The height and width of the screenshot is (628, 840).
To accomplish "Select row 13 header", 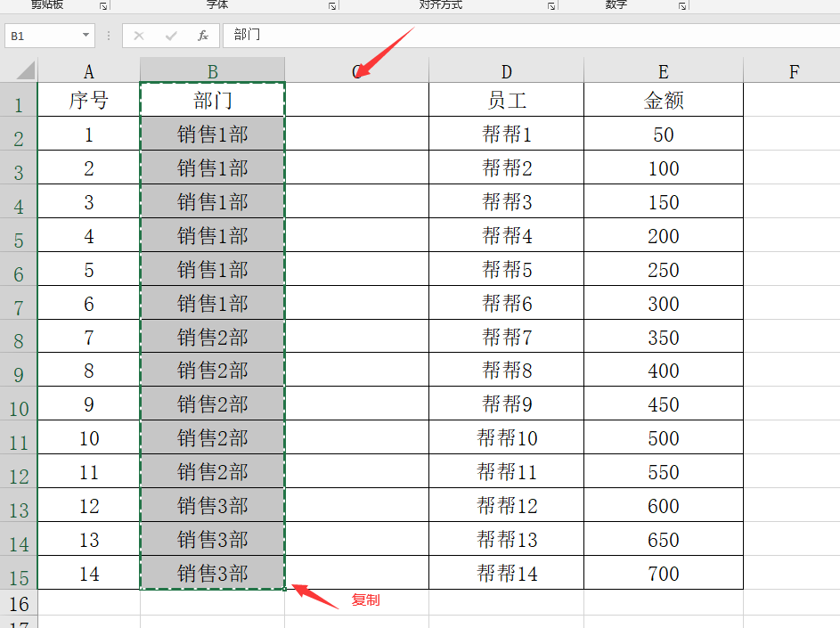I will point(18,505).
